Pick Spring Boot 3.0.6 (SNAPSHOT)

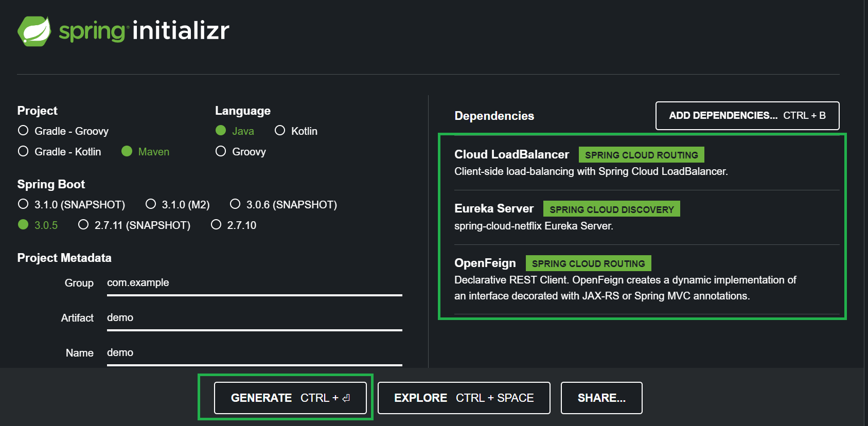click(235, 204)
